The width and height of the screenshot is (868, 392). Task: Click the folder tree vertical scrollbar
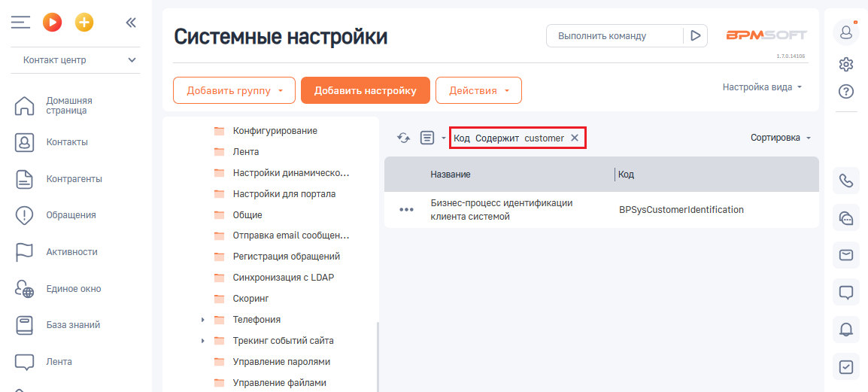click(x=378, y=357)
